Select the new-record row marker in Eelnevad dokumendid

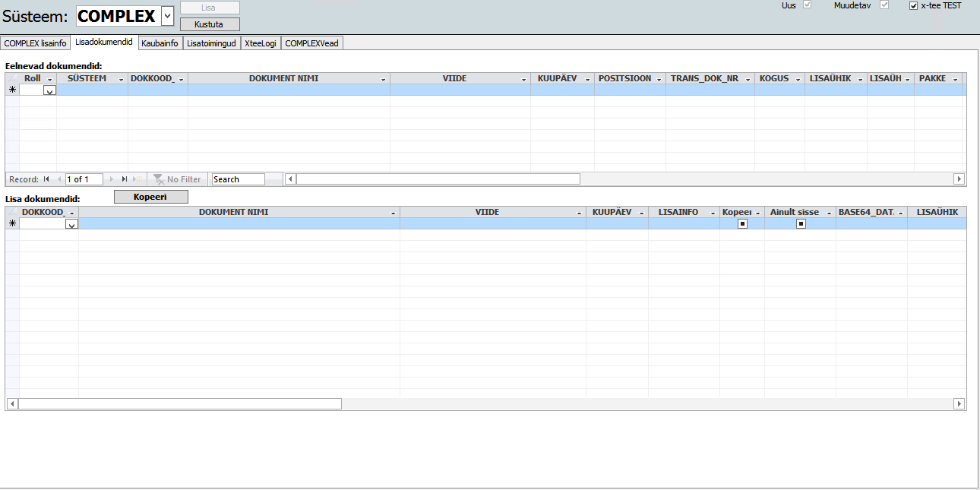click(x=12, y=90)
